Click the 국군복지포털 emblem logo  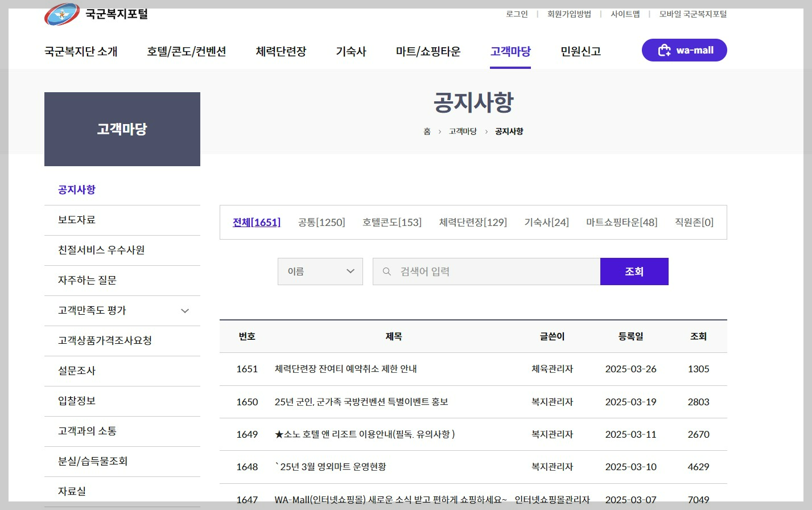(x=62, y=14)
